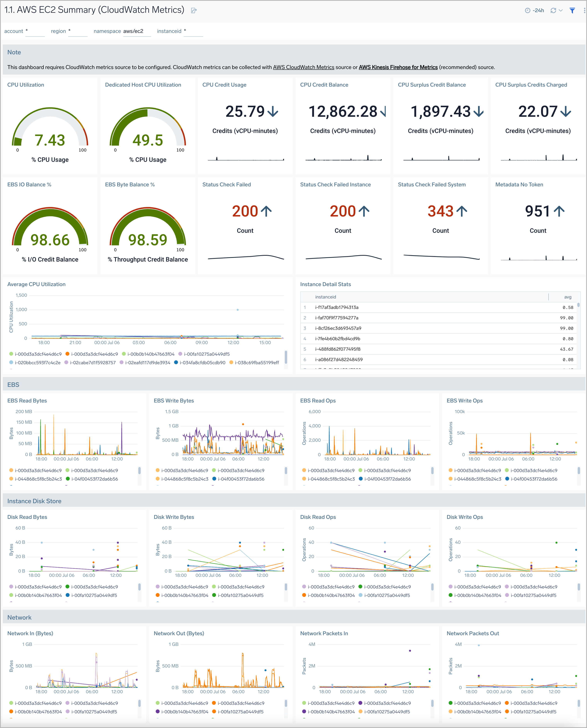Click the EBS Read Bytes legend scrollbar
This screenshot has width=587, height=728.
click(139, 471)
